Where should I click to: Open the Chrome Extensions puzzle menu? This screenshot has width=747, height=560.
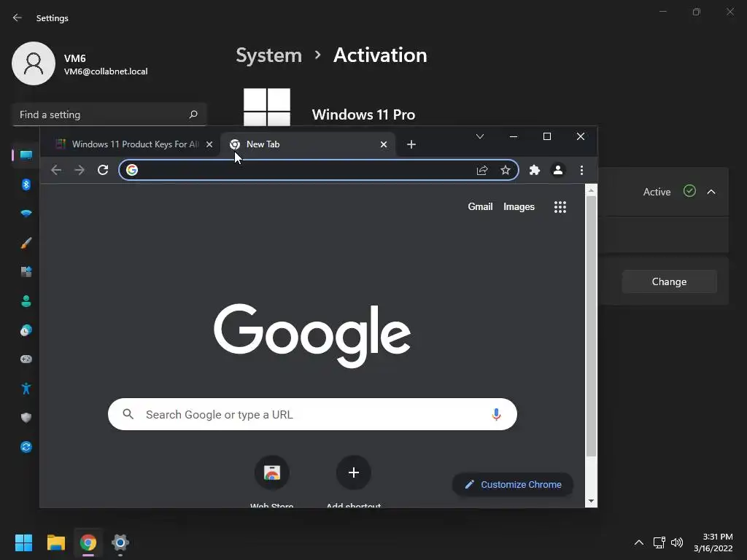(x=535, y=170)
